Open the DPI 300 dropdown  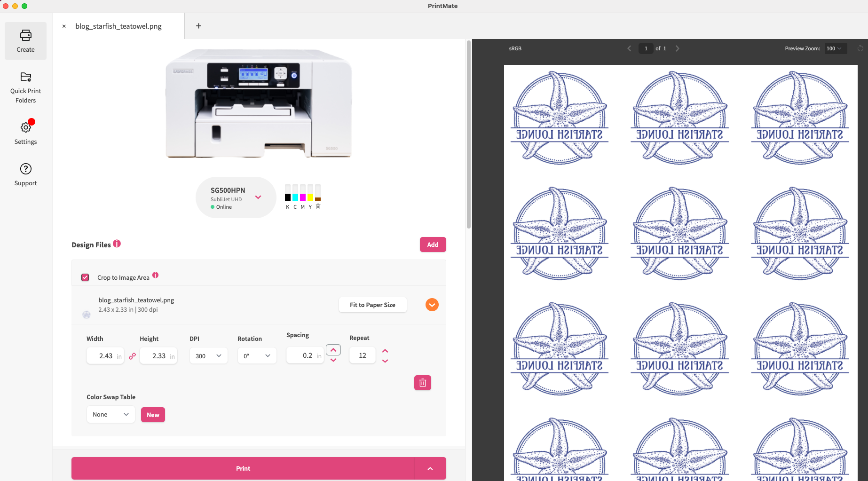(x=208, y=356)
